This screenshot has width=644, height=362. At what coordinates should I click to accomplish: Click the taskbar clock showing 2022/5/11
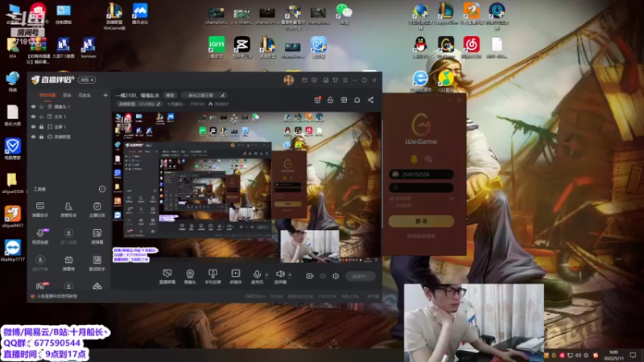pyautogui.click(x=613, y=355)
